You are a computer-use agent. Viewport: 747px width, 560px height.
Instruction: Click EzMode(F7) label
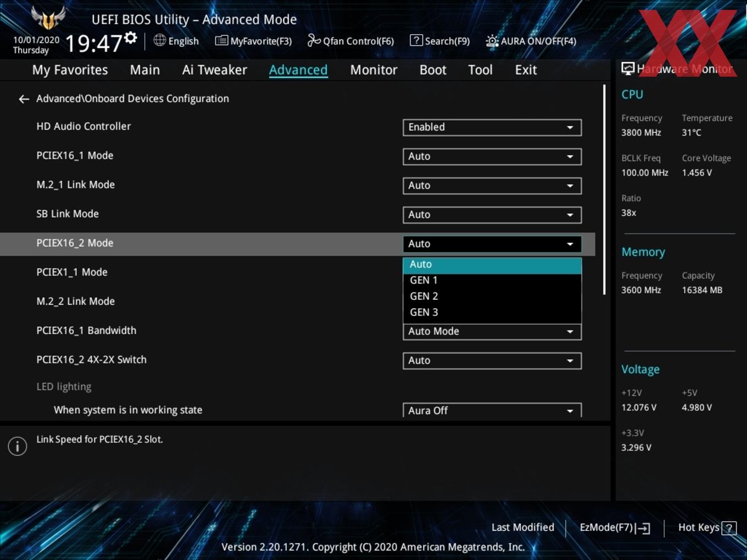[606, 528]
